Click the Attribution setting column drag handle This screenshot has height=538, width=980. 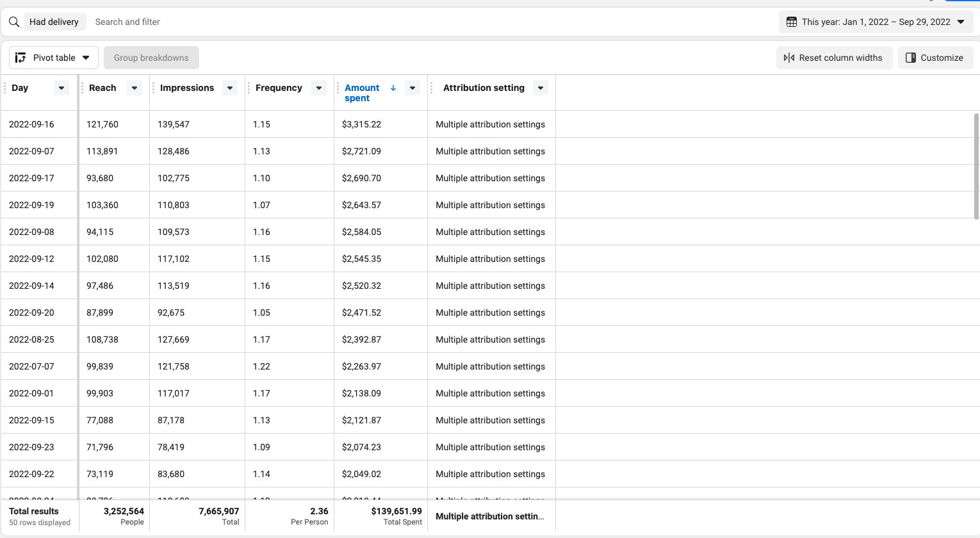click(432, 88)
